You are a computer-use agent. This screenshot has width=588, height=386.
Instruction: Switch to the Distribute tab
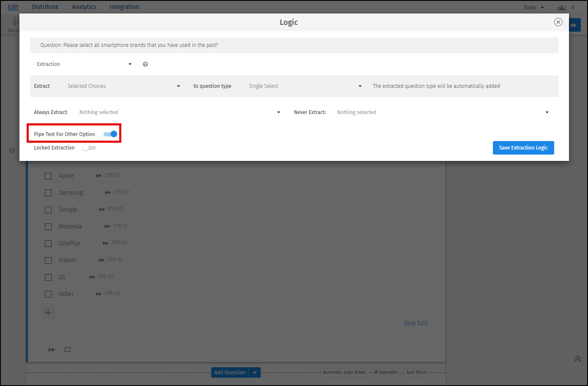(45, 6)
